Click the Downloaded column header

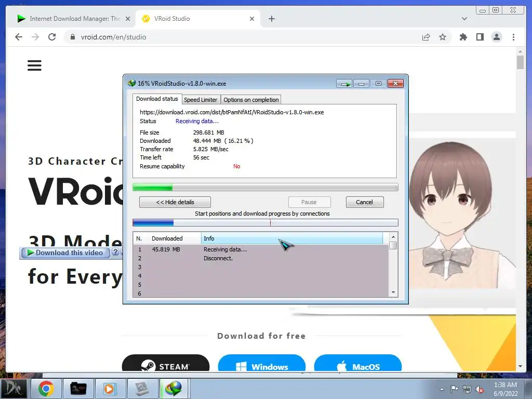[175, 238]
